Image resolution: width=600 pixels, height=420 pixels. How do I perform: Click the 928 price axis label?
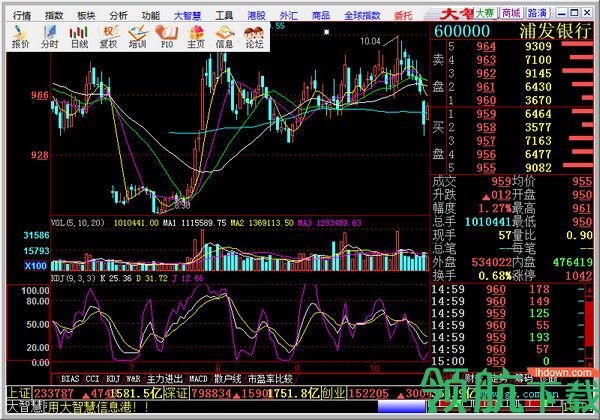pos(40,155)
